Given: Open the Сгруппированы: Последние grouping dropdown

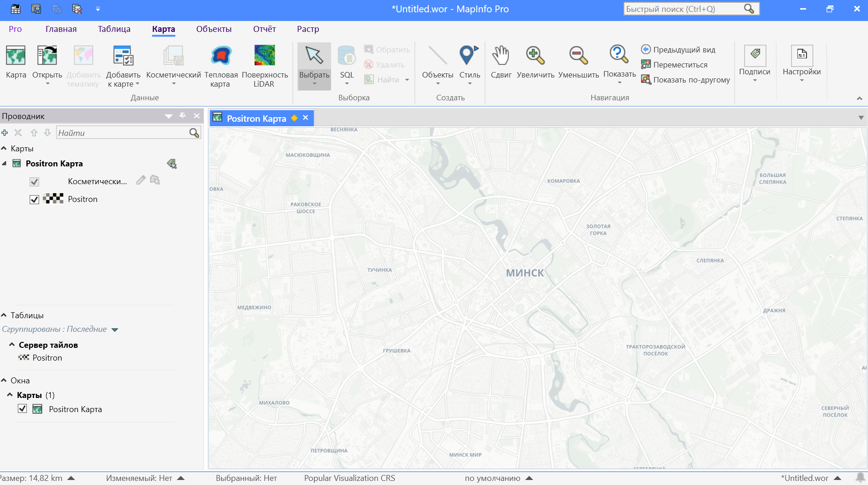Looking at the screenshot, I should (x=115, y=329).
